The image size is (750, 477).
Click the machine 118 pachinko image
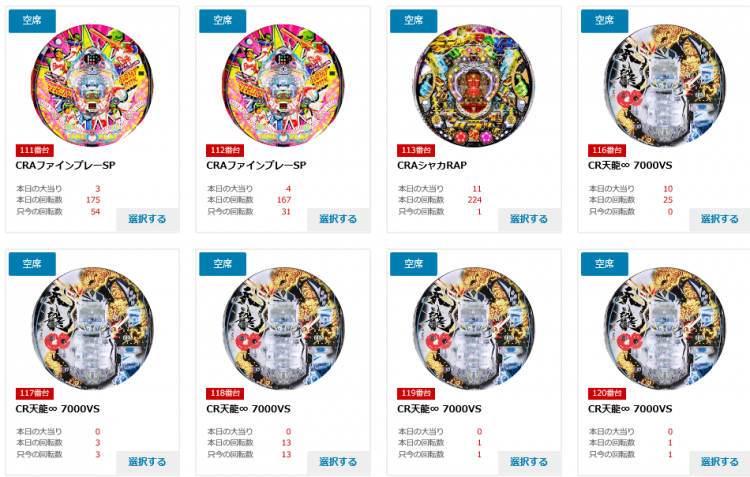[283, 329]
